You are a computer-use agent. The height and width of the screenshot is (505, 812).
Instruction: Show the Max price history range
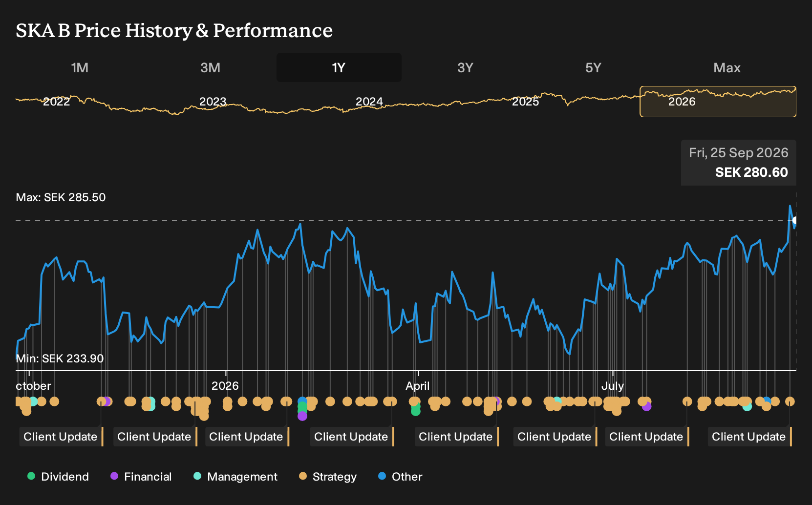pyautogui.click(x=727, y=67)
